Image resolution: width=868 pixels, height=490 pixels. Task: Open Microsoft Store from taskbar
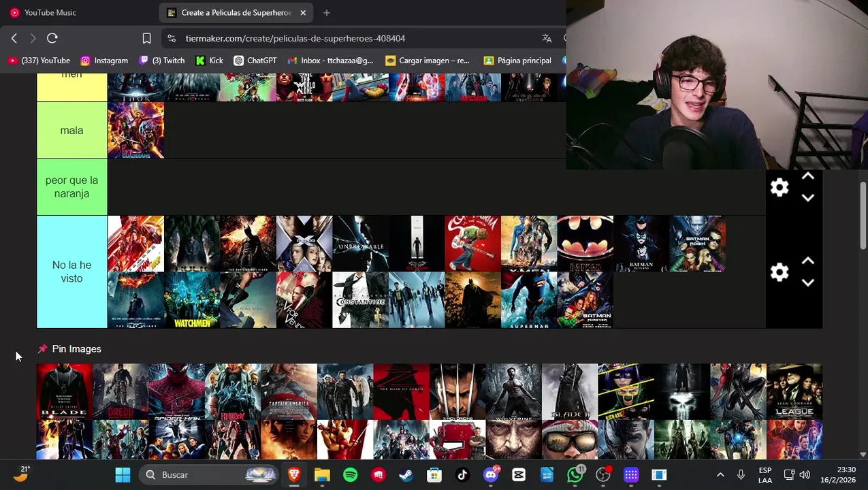(434, 474)
